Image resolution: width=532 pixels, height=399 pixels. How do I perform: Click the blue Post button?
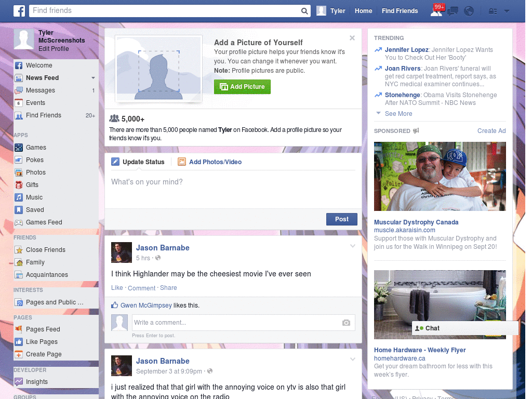[x=342, y=219]
